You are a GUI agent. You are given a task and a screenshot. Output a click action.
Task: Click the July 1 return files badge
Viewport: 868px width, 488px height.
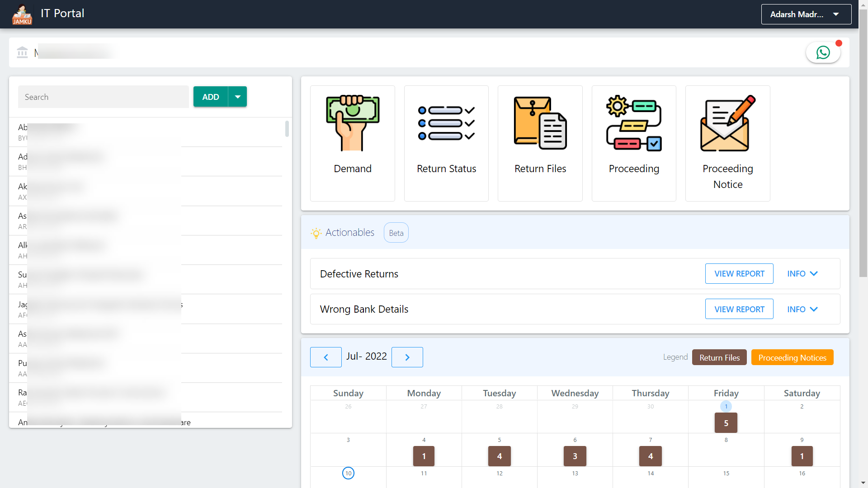coord(726,423)
